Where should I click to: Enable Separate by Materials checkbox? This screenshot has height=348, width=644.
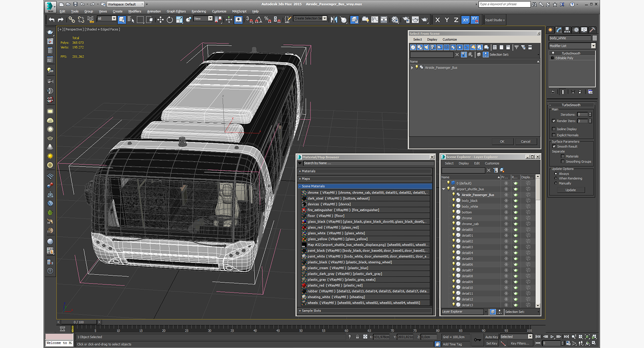coord(563,156)
